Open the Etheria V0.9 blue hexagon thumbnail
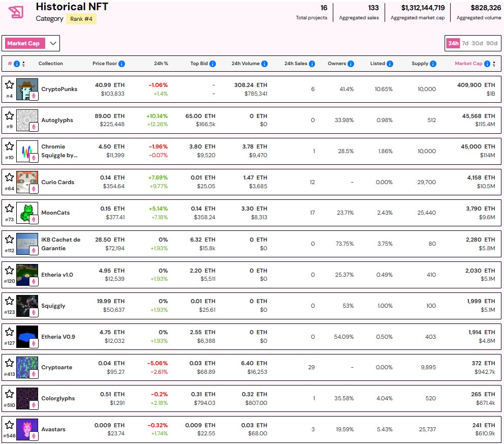Viewport: 504px width, 444px height. 27,337
